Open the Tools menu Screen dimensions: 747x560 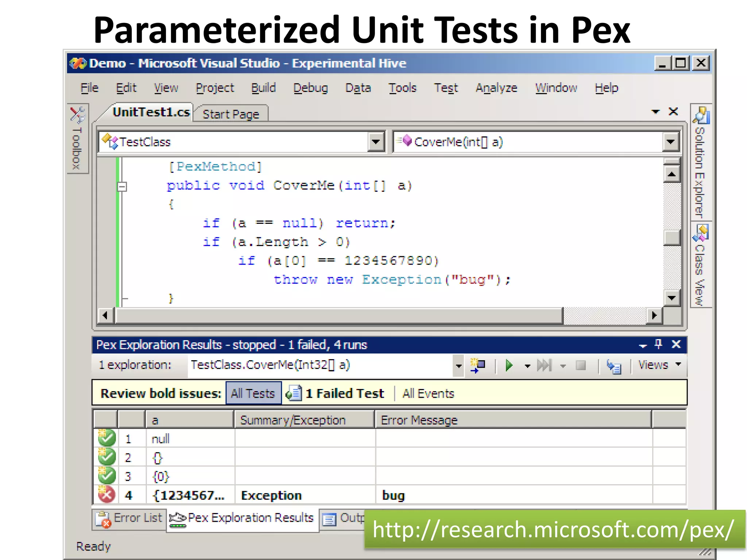click(402, 88)
